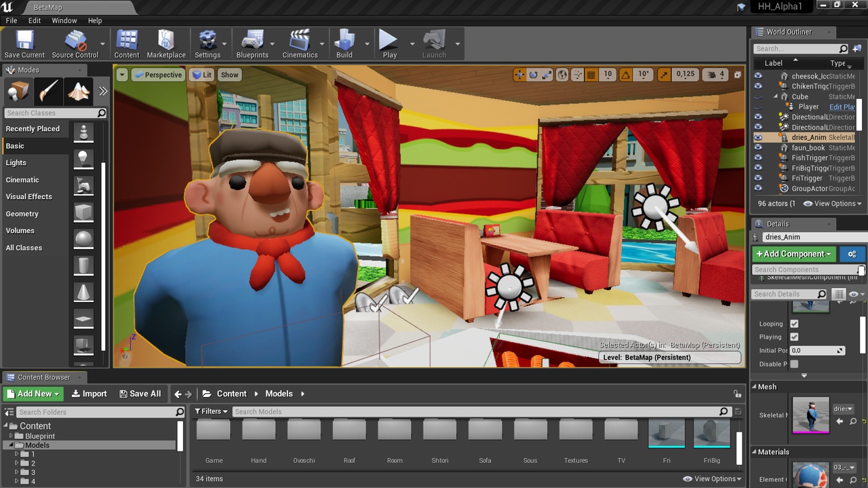
Task: Start the level with the Play button
Action: tap(389, 44)
